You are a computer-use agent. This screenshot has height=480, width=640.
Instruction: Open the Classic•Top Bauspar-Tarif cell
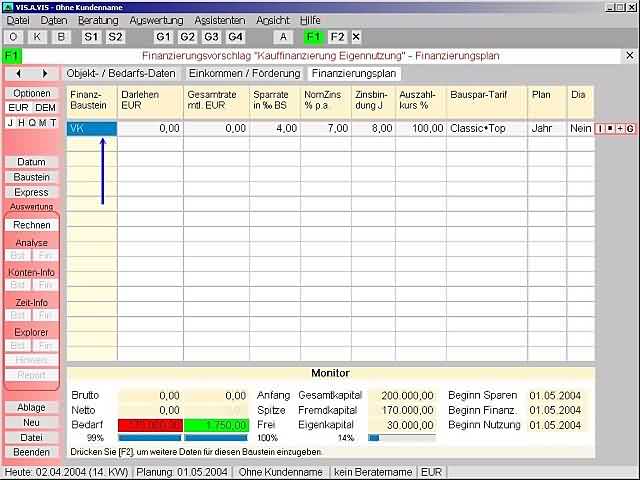pyautogui.click(x=487, y=129)
